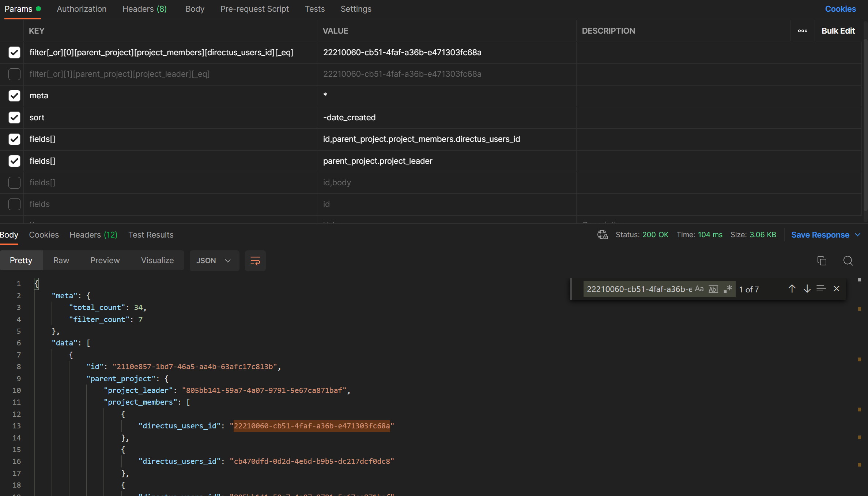Copy the response body
The height and width of the screenshot is (496, 868).
coord(822,261)
